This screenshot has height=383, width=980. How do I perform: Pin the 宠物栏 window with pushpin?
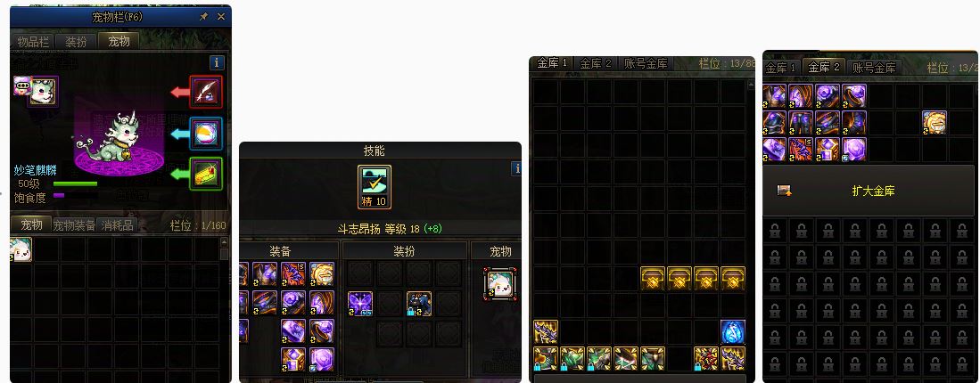pos(203,17)
